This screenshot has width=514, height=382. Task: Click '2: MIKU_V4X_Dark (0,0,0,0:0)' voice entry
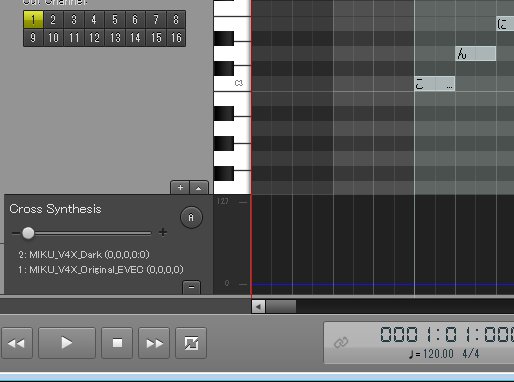tap(84, 255)
